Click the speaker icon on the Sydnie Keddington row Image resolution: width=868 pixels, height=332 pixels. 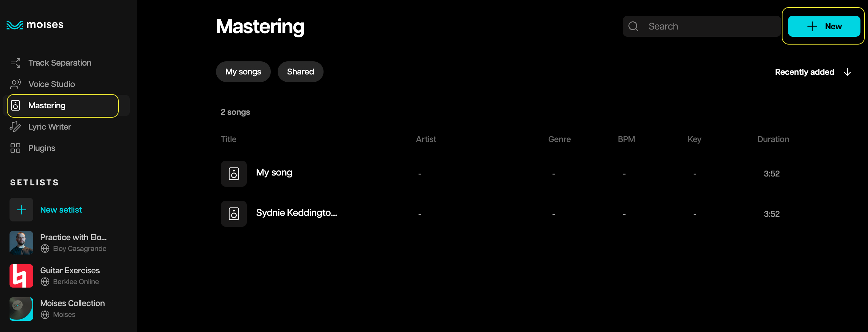pyautogui.click(x=233, y=214)
